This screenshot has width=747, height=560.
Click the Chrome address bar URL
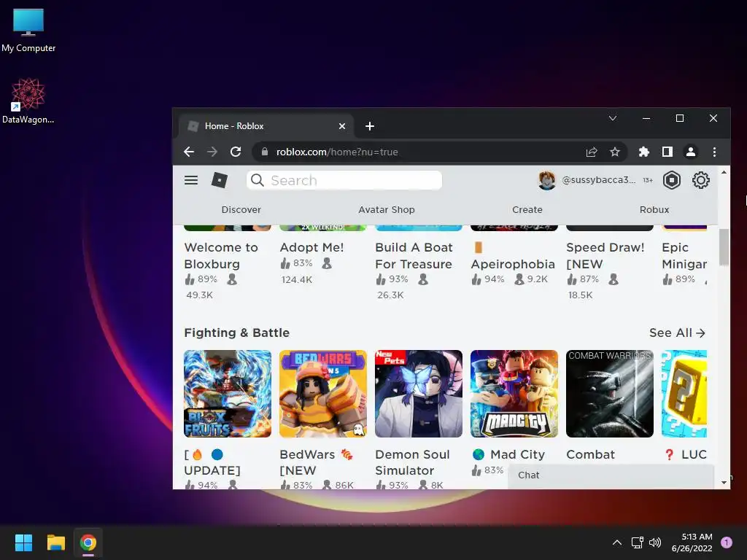[337, 152]
